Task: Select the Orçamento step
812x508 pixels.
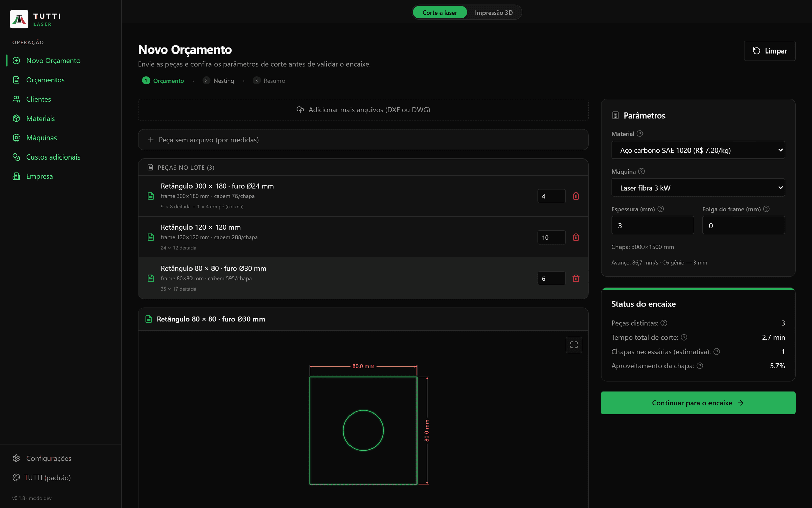Action: click(163, 81)
